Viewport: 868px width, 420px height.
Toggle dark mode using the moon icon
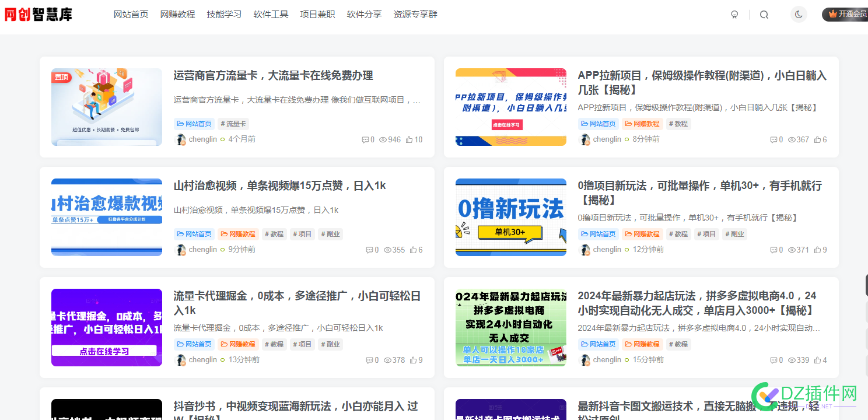pyautogui.click(x=798, y=14)
